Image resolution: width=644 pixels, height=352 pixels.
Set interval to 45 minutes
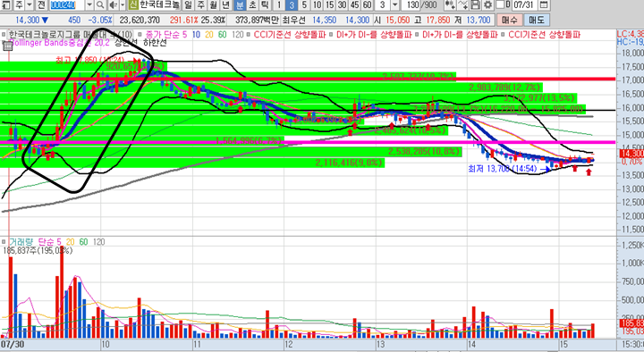(x=354, y=5)
